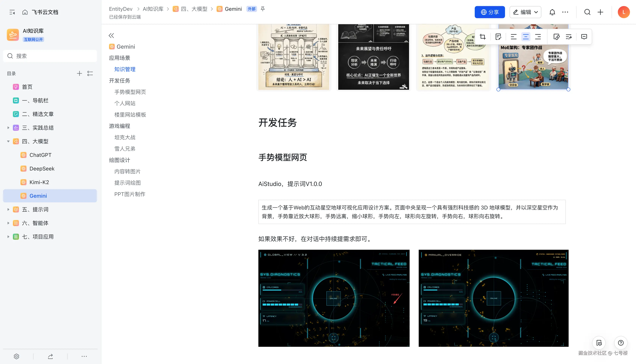Click the image link icon
The width and height of the screenshot is (636, 364).
556,37
